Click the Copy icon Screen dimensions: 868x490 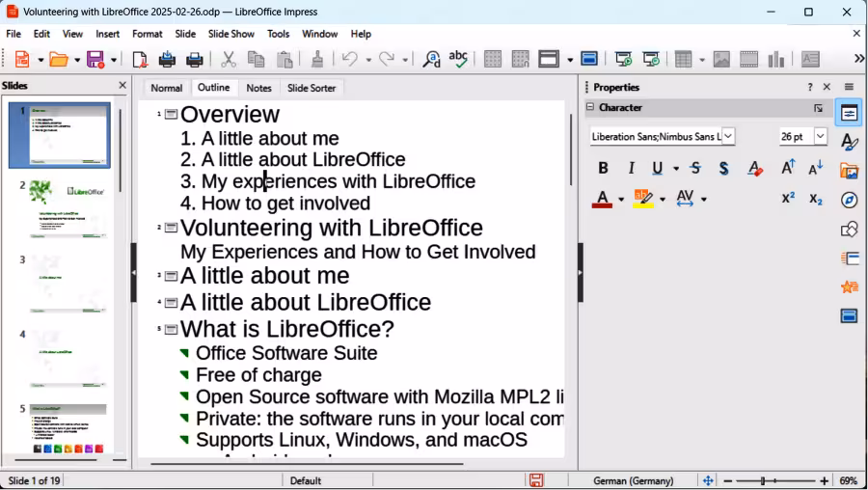pos(256,59)
